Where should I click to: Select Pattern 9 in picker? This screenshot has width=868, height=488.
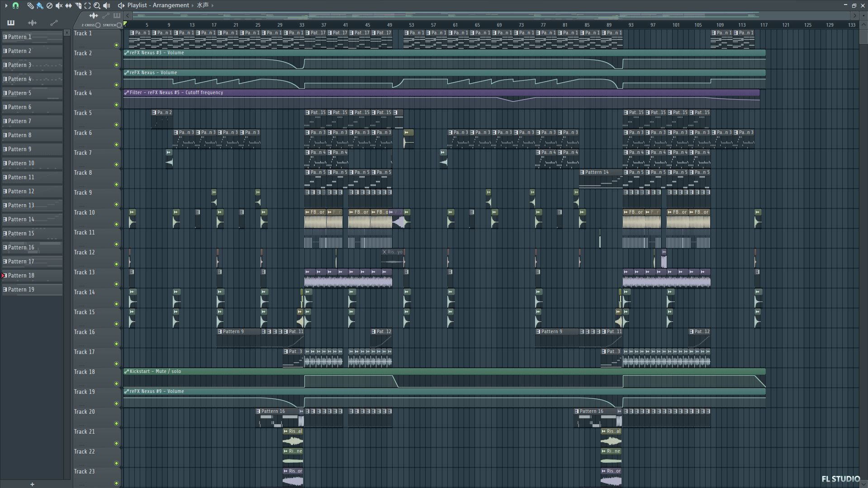click(32, 149)
